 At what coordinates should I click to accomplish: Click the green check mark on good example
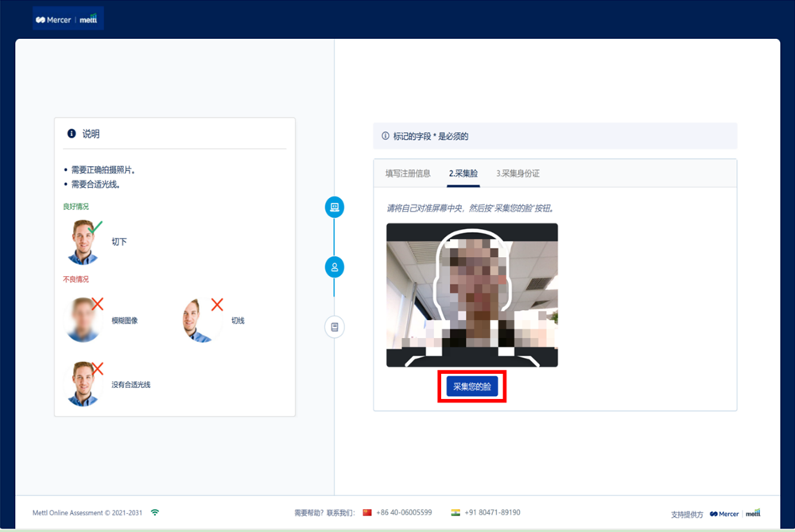(96, 227)
